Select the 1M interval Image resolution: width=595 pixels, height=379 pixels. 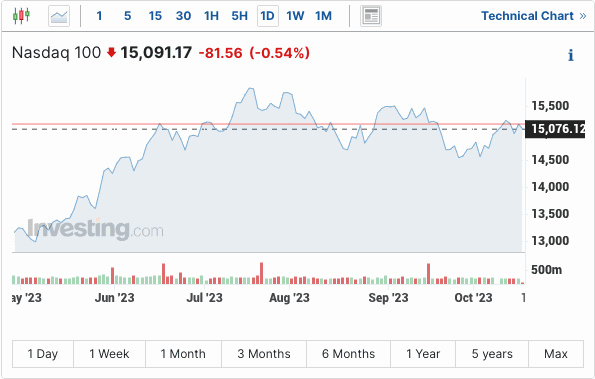click(x=323, y=16)
